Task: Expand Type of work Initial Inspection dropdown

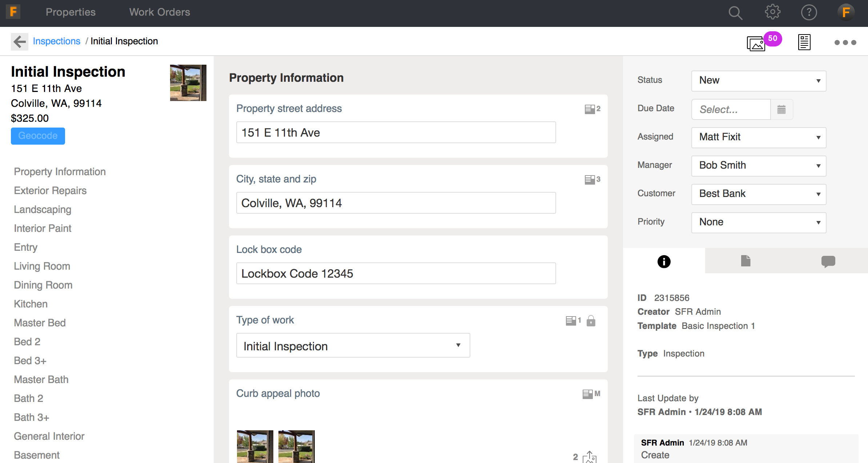Action: coord(353,346)
